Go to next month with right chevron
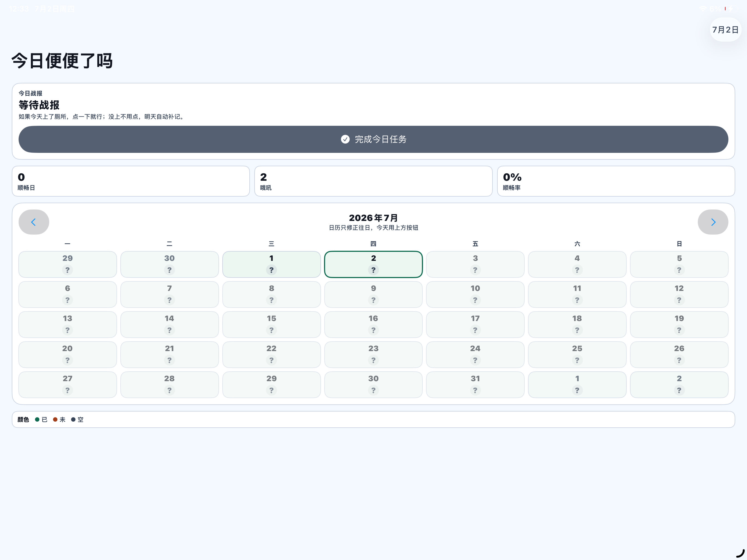Screen dimensions: 747x560 [x=713, y=222]
